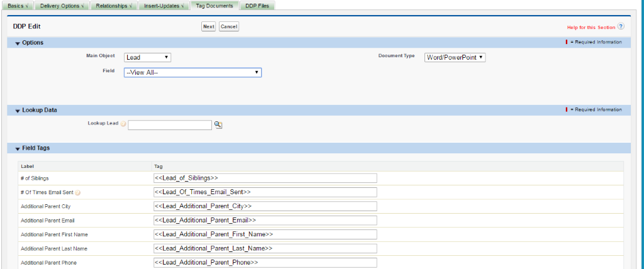
Task: Click the '# of Siblings' label
Action: pos(35,178)
